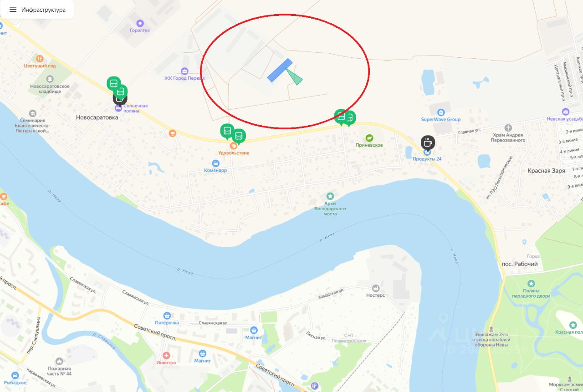This screenshot has width=583, height=392.
Task: Select the Нострес factory icon
Action: pos(375,288)
